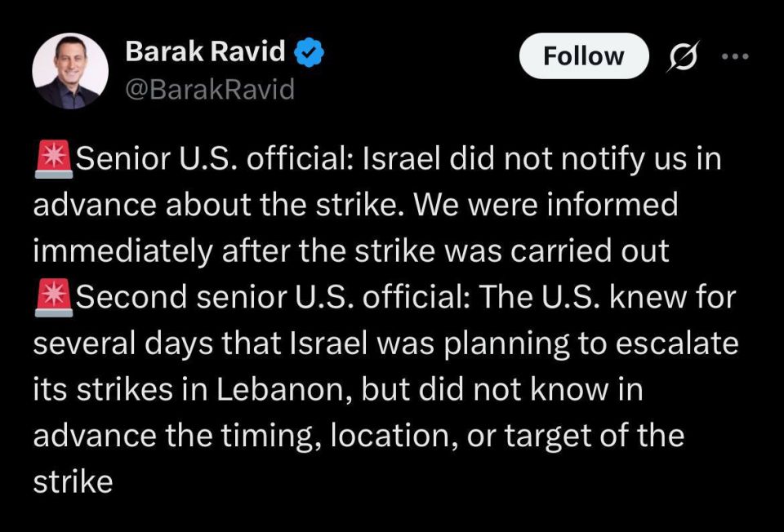Open the more options dropdown for the tweet

(x=736, y=55)
